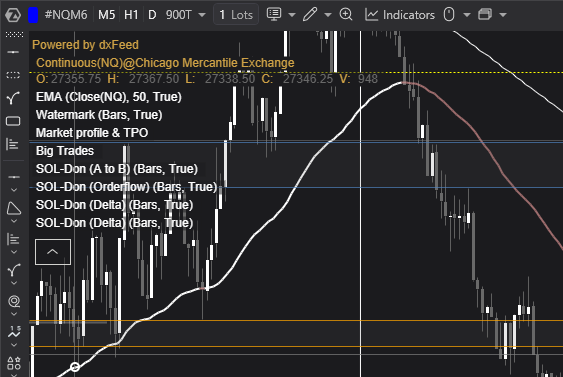563x377 pixels.
Task: Open the blue chart color swatch
Action: [33, 15]
